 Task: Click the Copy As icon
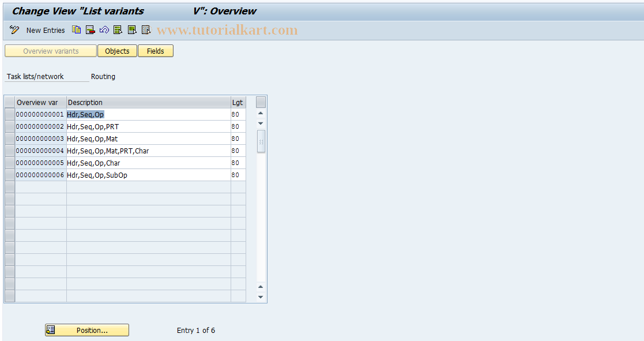click(77, 29)
